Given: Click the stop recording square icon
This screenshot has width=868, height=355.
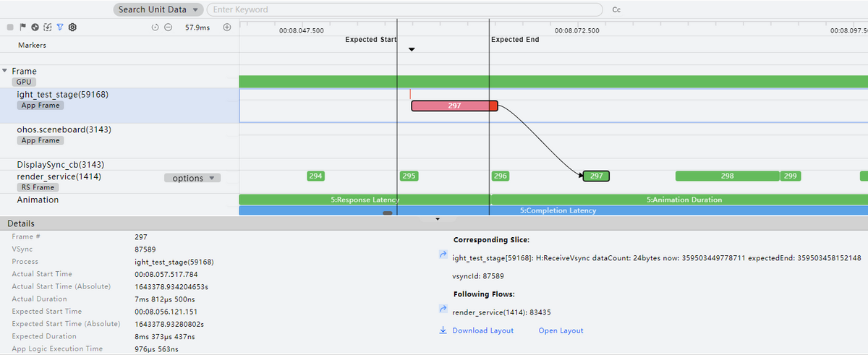Looking at the screenshot, I should [10, 27].
